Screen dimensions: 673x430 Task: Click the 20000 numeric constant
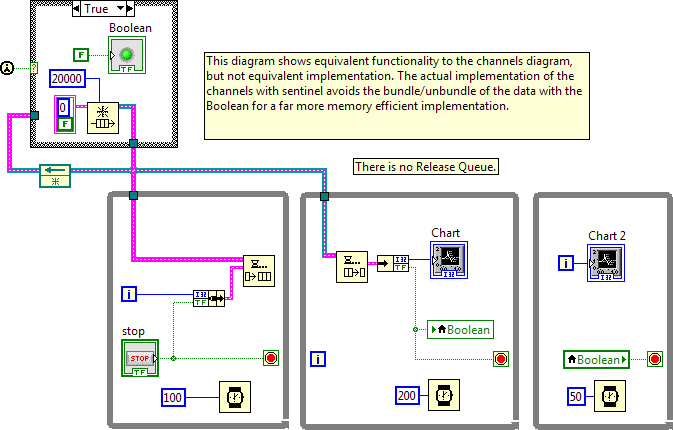(67, 79)
